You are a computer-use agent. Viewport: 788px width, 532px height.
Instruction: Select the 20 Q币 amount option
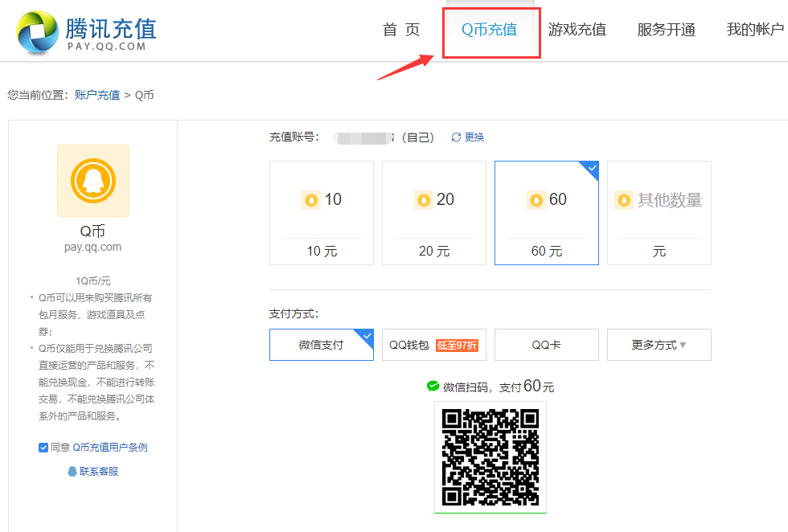[434, 212]
